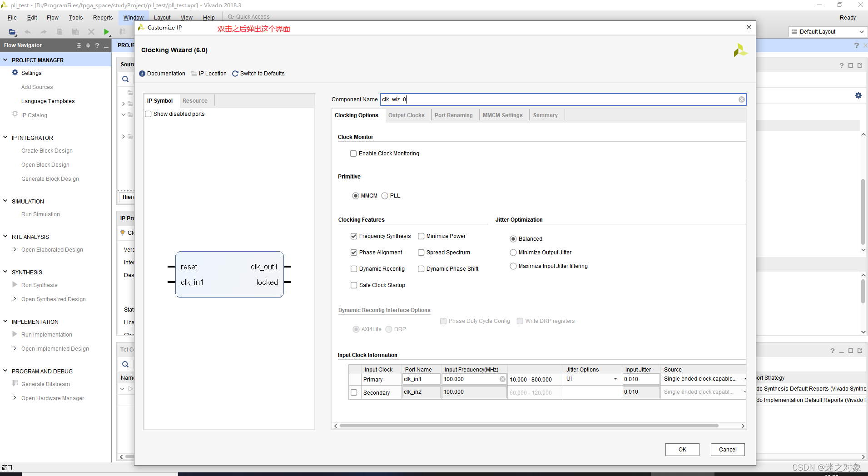Collapse all in Flow Navigator header
Screen dimensions: 868x476
[x=79, y=45]
